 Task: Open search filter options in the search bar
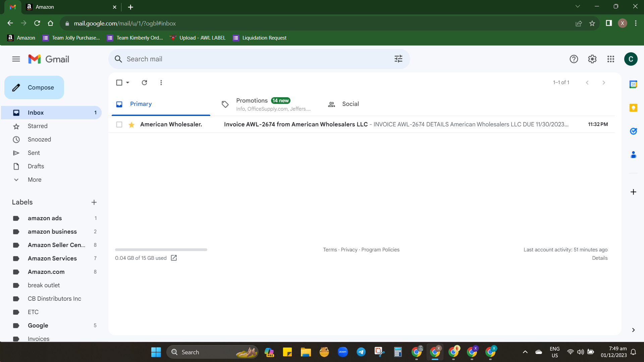(398, 59)
